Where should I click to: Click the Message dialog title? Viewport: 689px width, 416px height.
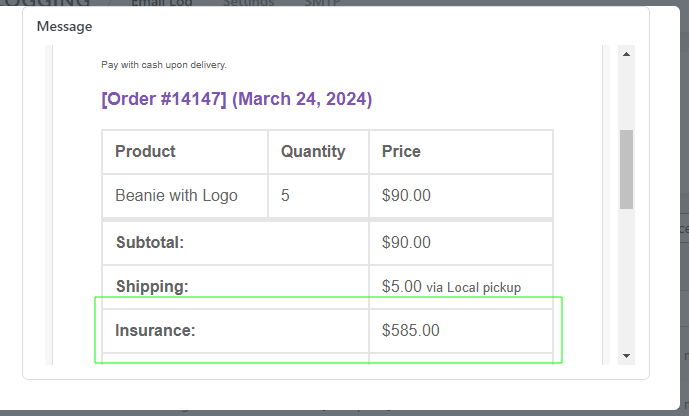click(64, 26)
